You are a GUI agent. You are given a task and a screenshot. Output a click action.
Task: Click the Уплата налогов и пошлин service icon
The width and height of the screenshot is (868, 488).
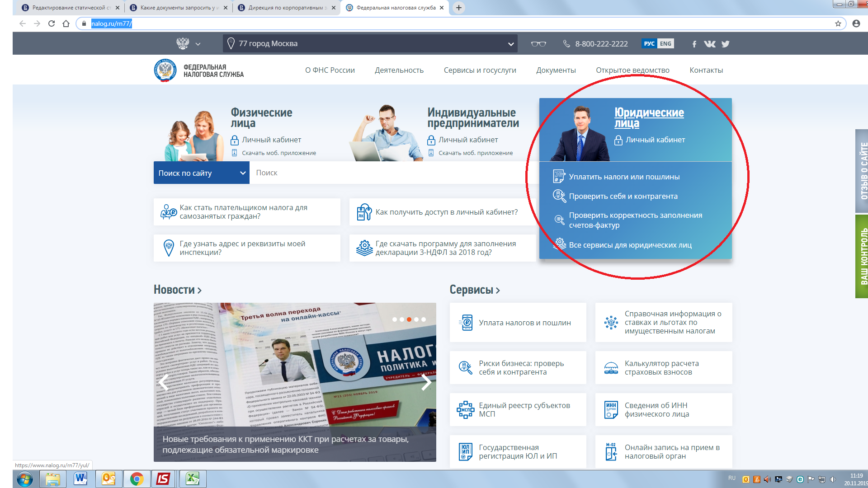(466, 322)
